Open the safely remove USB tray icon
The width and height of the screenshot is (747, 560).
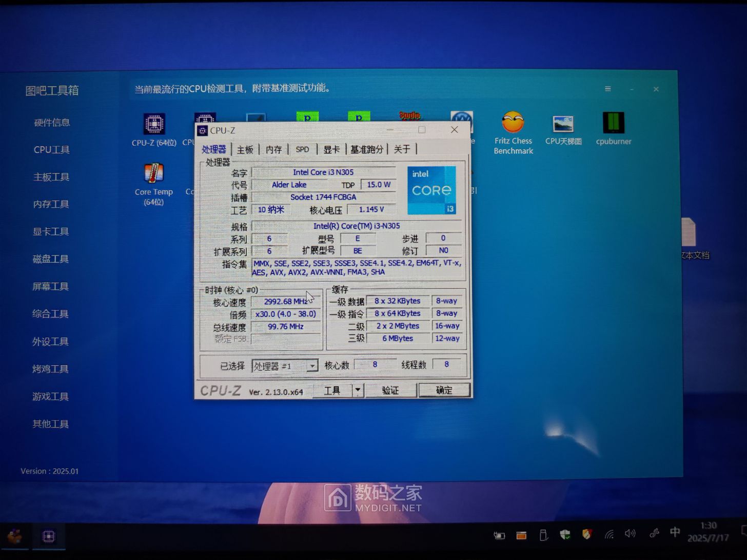click(x=543, y=535)
